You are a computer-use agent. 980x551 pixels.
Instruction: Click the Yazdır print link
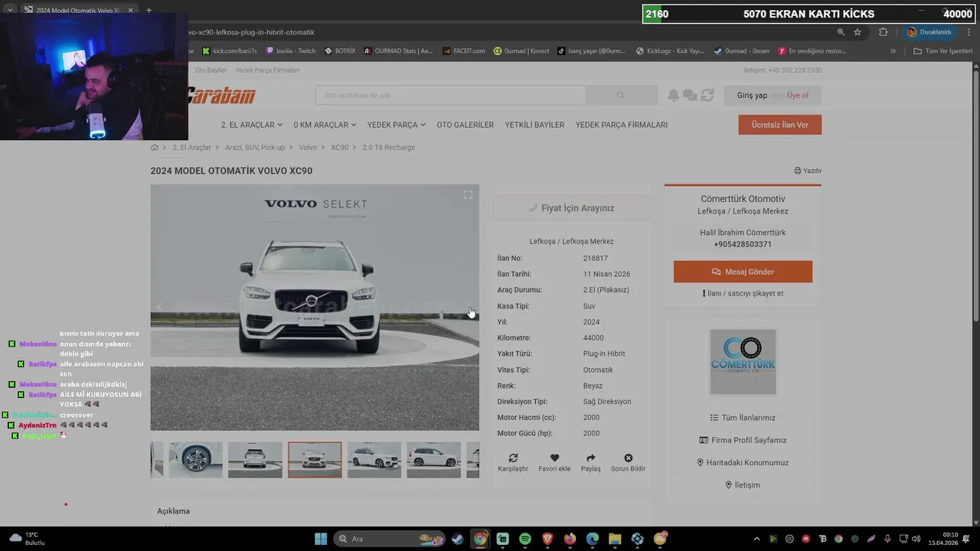pos(808,171)
